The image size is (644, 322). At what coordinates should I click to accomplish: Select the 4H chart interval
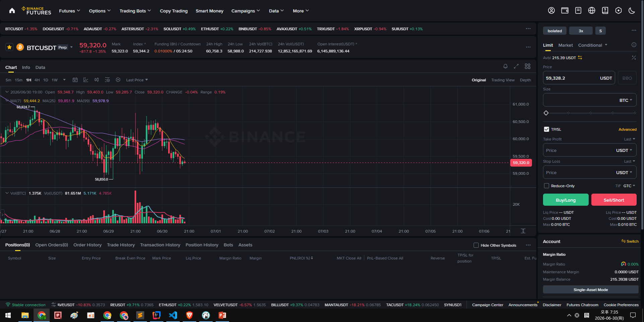coord(37,80)
